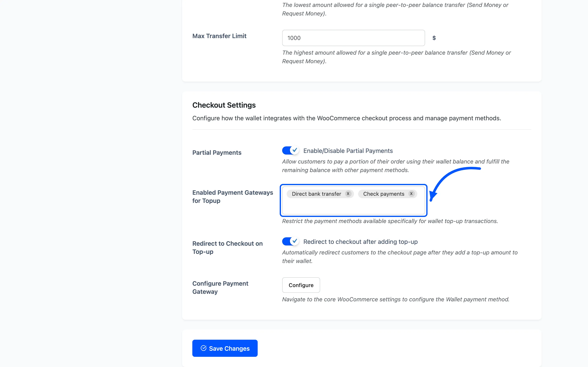Click the Max Transfer Limit field label

pyautogui.click(x=219, y=36)
